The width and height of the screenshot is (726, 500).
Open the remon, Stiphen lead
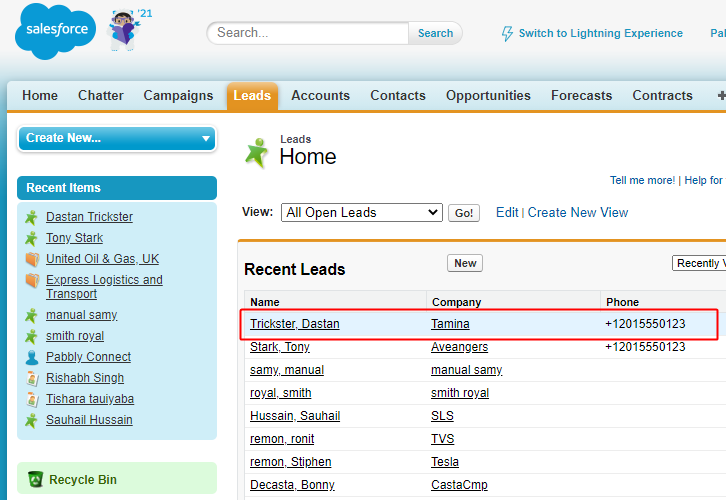291,462
